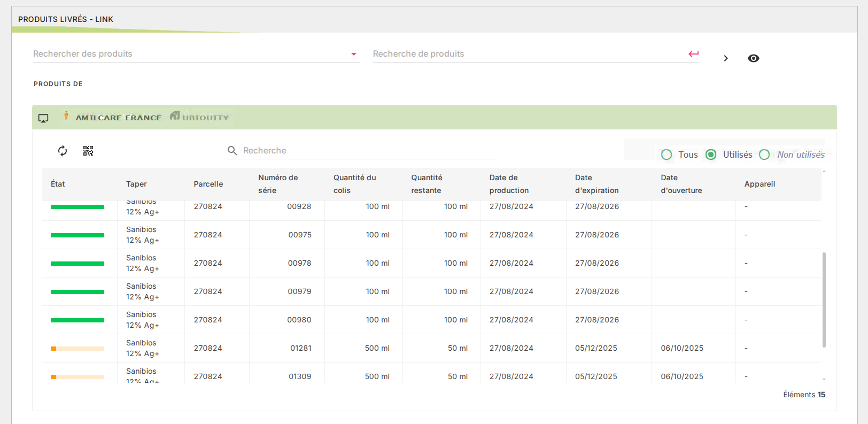This screenshot has height=424, width=868.
Task: Open the Rechercher des produits dropdown
Action: coord(353,54)
